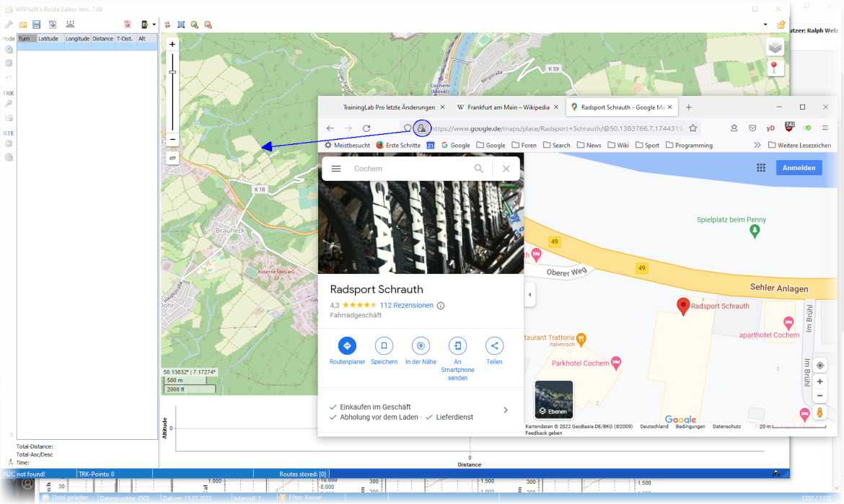
Task: Clear the Google Maps search box
Action: coord(506,169)
